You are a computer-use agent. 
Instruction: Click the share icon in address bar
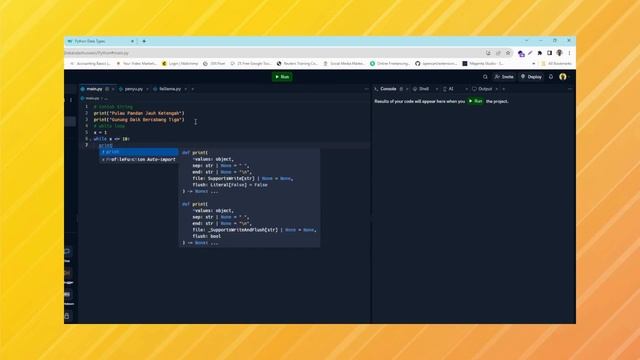498,53
